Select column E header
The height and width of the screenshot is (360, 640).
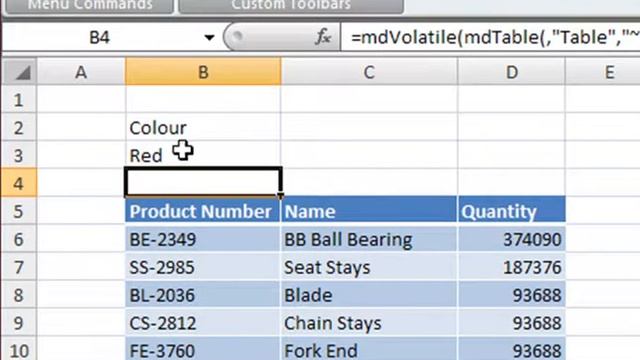(603, 72)
